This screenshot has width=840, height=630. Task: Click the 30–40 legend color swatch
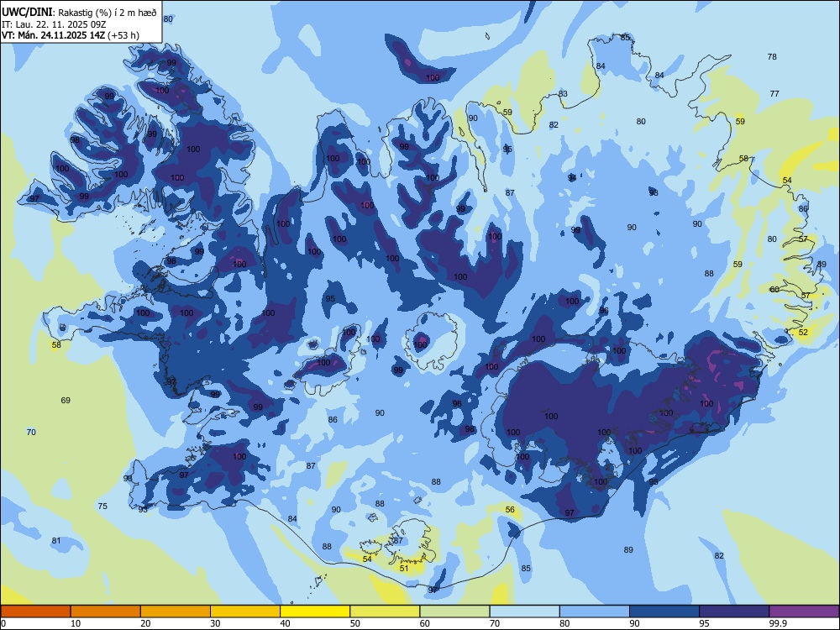click(x=245, y=612)
